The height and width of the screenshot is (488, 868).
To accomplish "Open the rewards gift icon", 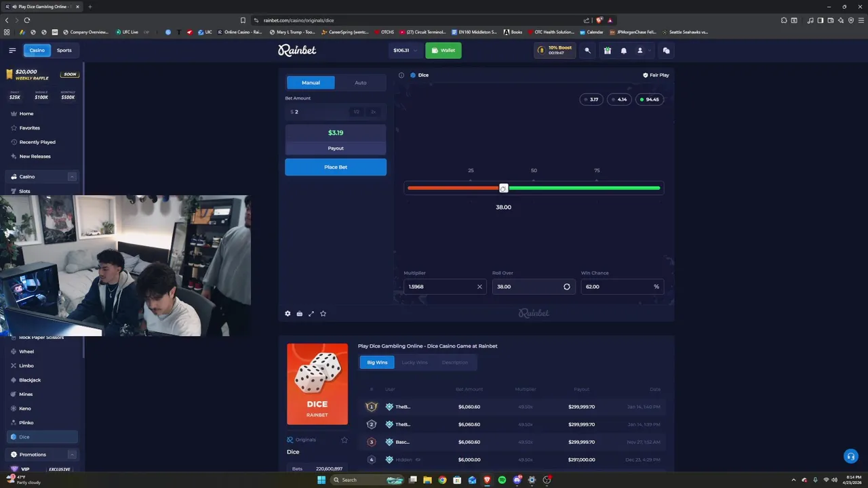I will pos(608,50).
